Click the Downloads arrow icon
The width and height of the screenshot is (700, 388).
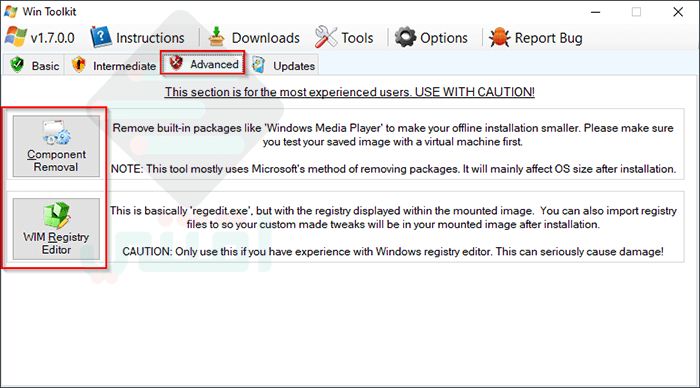click(217, 37)
